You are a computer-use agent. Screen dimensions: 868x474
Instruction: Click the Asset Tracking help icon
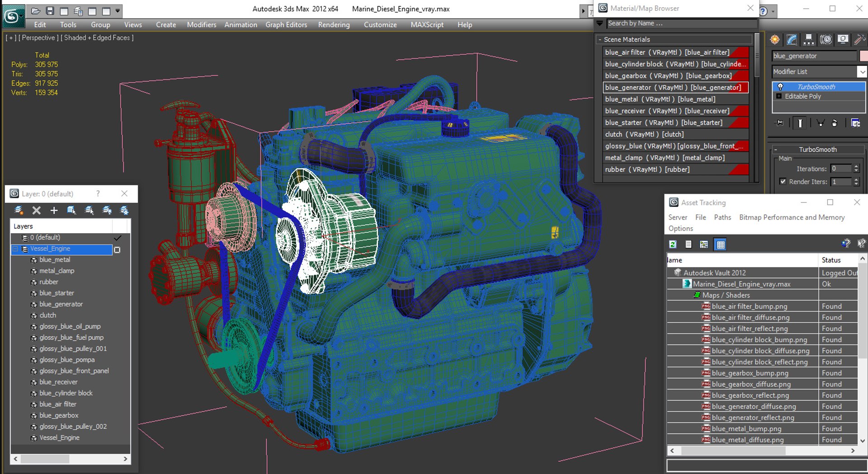(846, 244)
